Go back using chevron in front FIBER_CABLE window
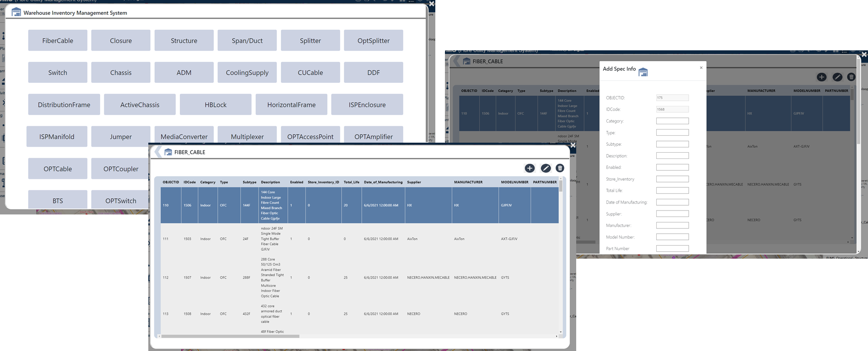The height and width of the screenshot is (351, 868). (x=157, y=152)
